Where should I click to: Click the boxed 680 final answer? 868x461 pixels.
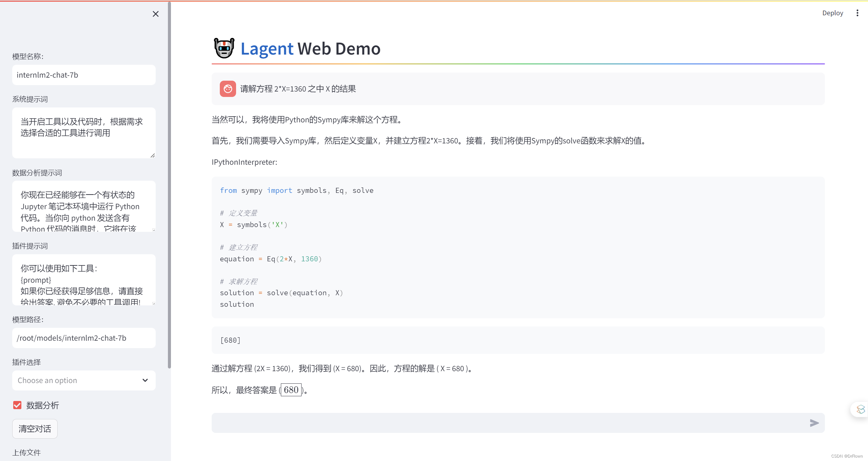pos(291,390)
